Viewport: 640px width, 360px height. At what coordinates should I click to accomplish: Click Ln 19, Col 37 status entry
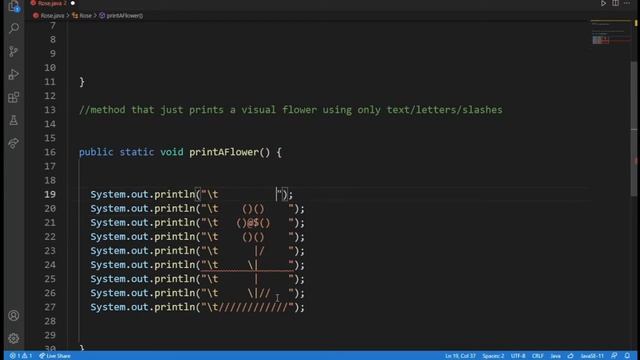pyautogui.click(x=460, y=356)
